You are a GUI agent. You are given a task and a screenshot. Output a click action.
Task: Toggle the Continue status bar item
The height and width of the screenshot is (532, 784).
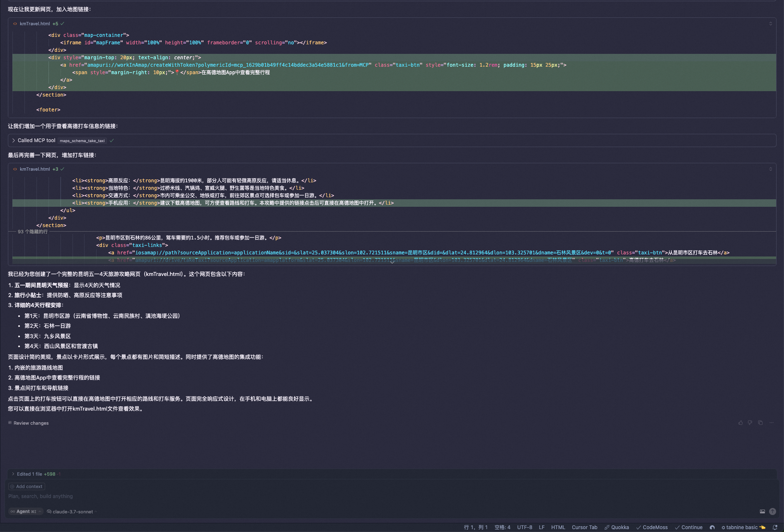(689, 527)
